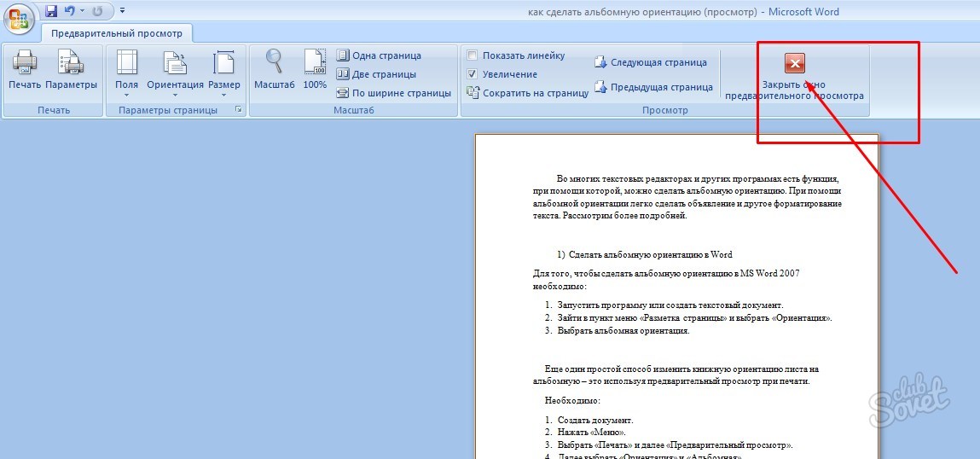980x459 pixels.
Task: Open Параметры страницы dialog launcher
Action: click(x=238, y=110)
